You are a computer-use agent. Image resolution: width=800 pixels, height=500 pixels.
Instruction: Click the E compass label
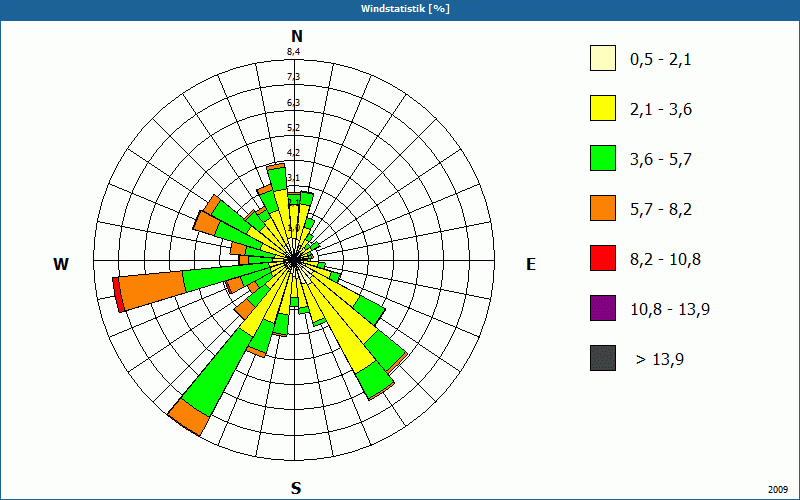[x=531, y=264]
